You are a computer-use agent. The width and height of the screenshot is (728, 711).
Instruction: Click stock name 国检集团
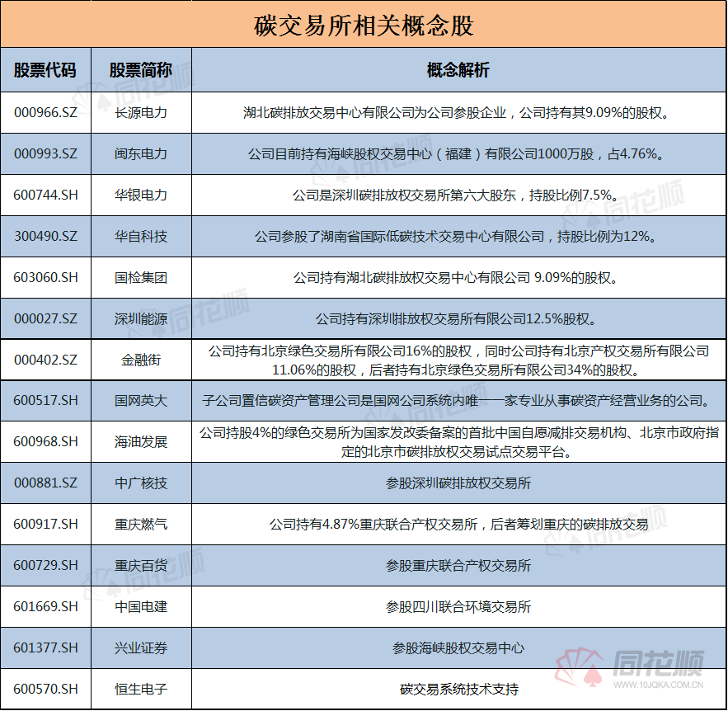(141, 278)
